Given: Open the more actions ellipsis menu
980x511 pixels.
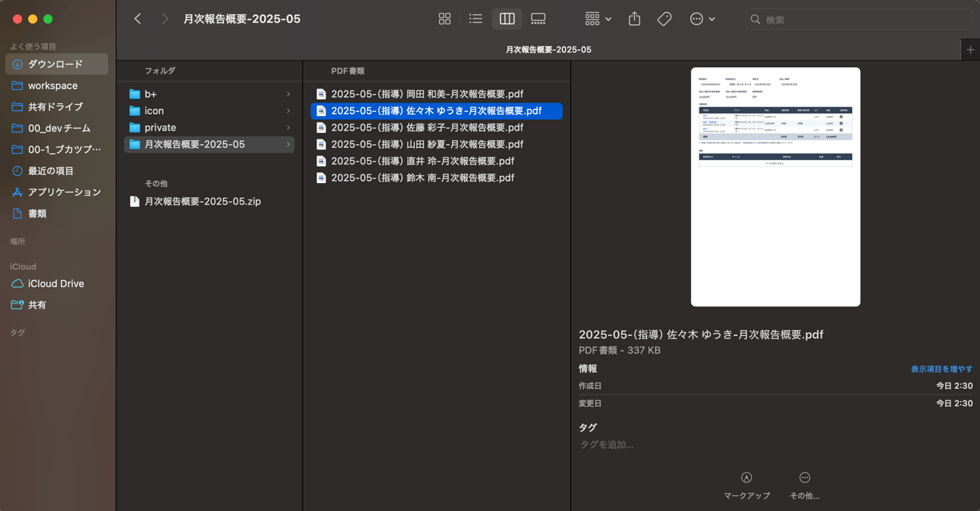Looking at the screenshot, I should tap(702, 19).
